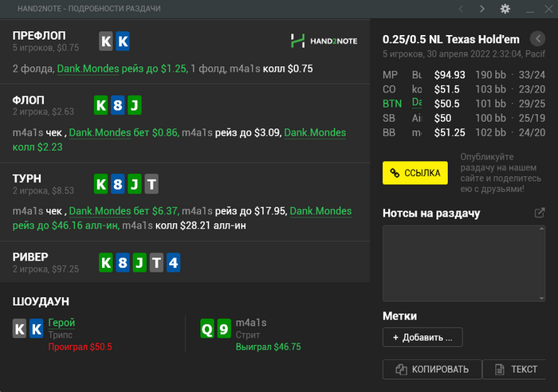Click the yellow ССЫЛКА button
558x392 pixels.
point(415,173)
